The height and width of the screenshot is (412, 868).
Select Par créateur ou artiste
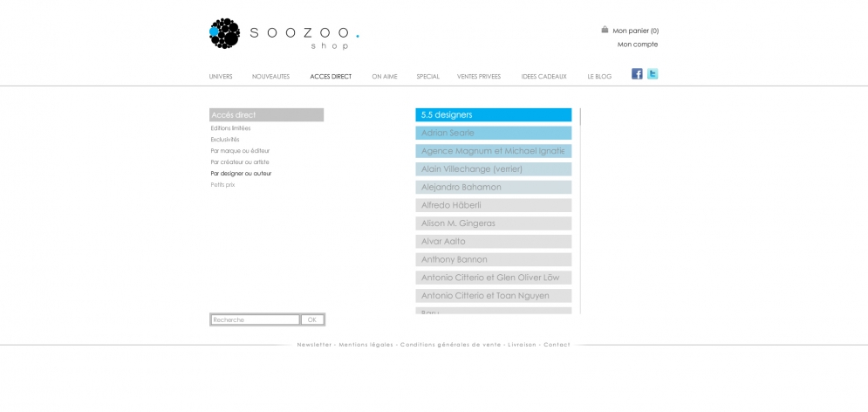point(240,162)
